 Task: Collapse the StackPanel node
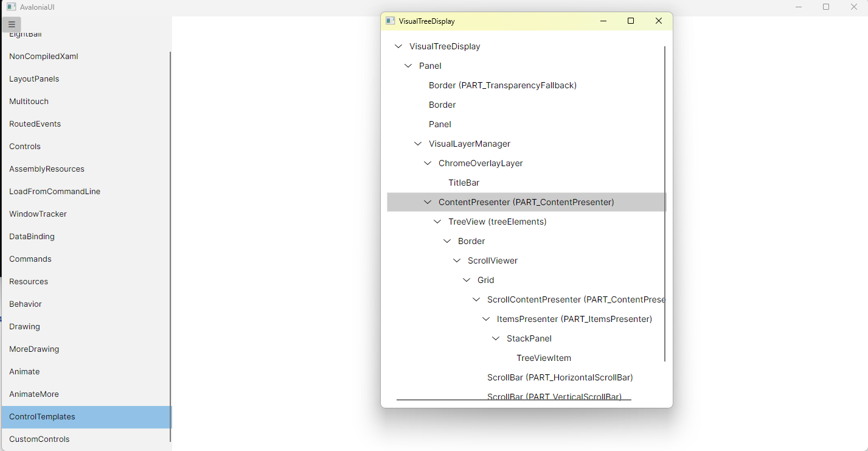click(495, 338)
